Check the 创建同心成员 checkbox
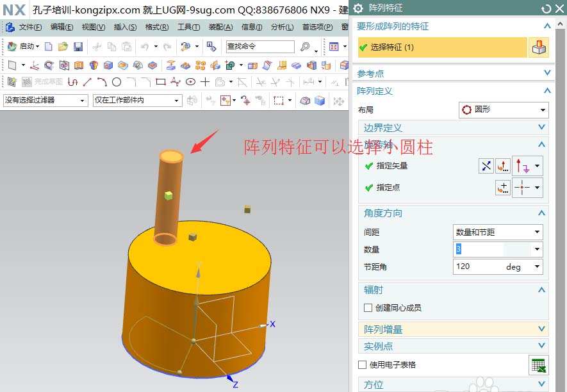The height and width of the screenshot is (392, 567). tap(368, 307)
